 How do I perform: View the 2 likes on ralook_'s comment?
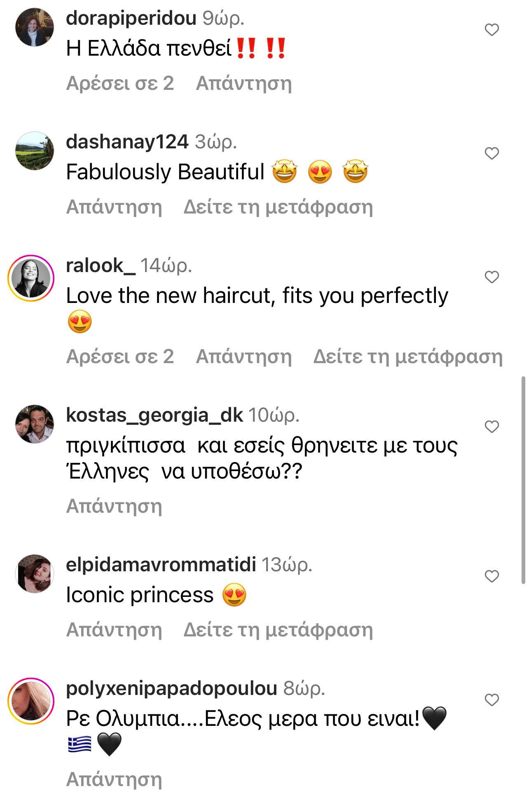pyautogui.click(x=120, y=357)
